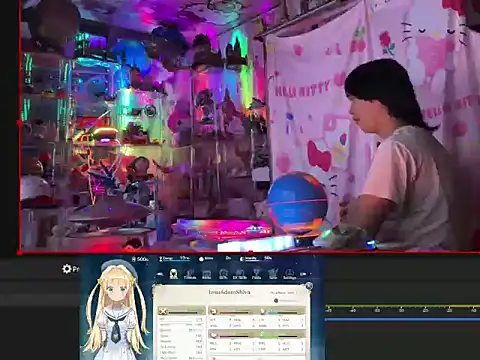Open the Settings tab in game panel
Screen dimensions: 480x360
click(289, 274)
